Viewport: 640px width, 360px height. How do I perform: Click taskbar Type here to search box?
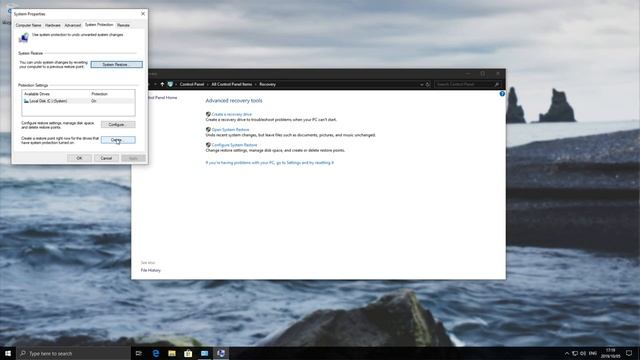pyautogui.click(x=73, y=353)
